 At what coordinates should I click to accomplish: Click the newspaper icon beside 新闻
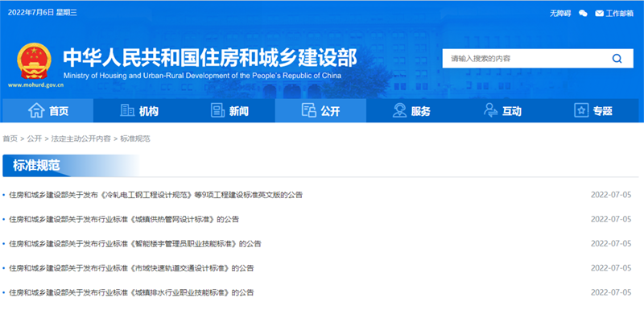click(x=217, y=110)
